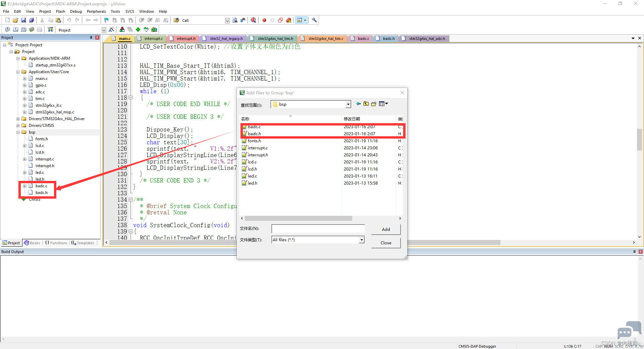644x349 pixels.
Task: Open the Configuration wrench icon
Action: click(314, 20)
